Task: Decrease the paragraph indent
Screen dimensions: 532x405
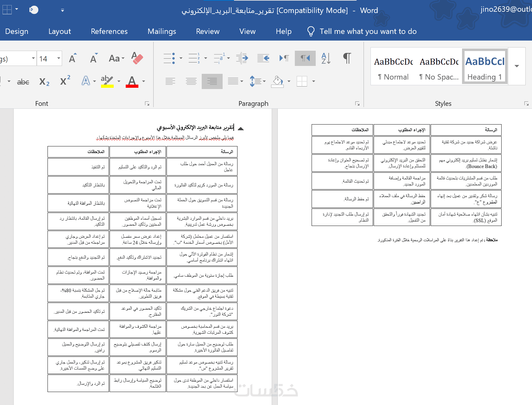Action: pos(242,58)
